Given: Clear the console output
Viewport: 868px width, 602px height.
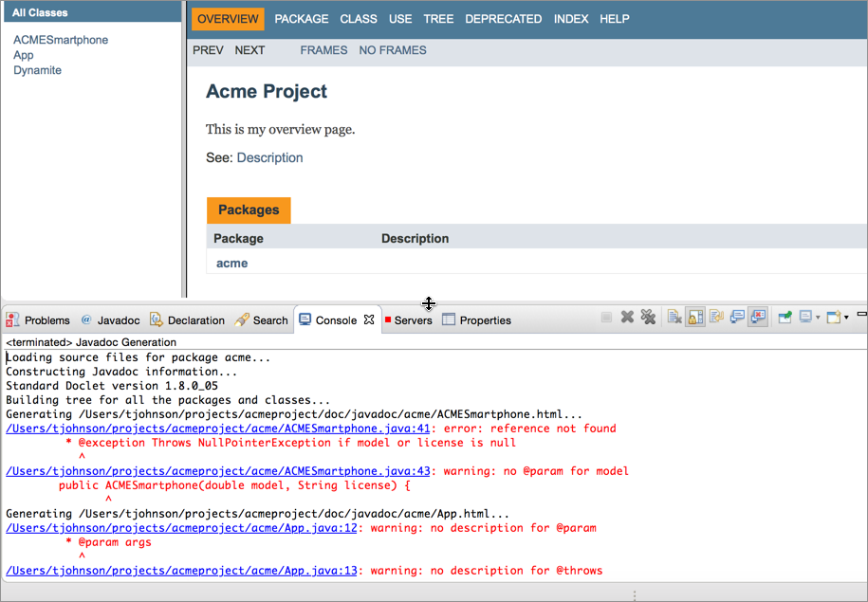Looking at the screenshot, I should [674, 318].
